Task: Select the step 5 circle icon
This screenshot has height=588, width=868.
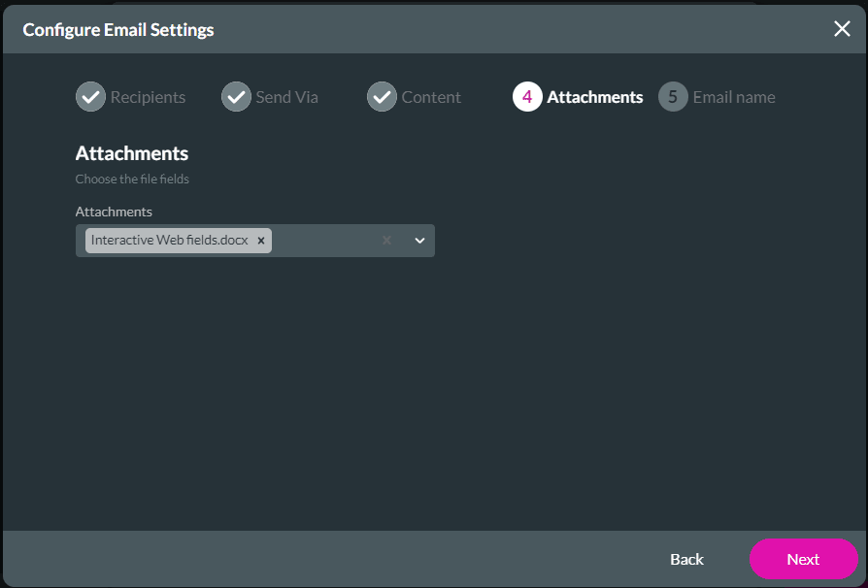Action: point(671,96)
